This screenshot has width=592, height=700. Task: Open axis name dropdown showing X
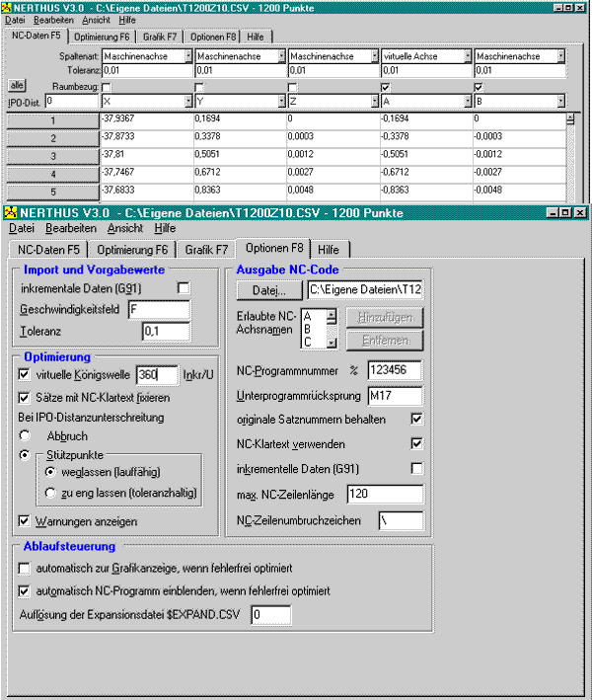coord(188,102)
